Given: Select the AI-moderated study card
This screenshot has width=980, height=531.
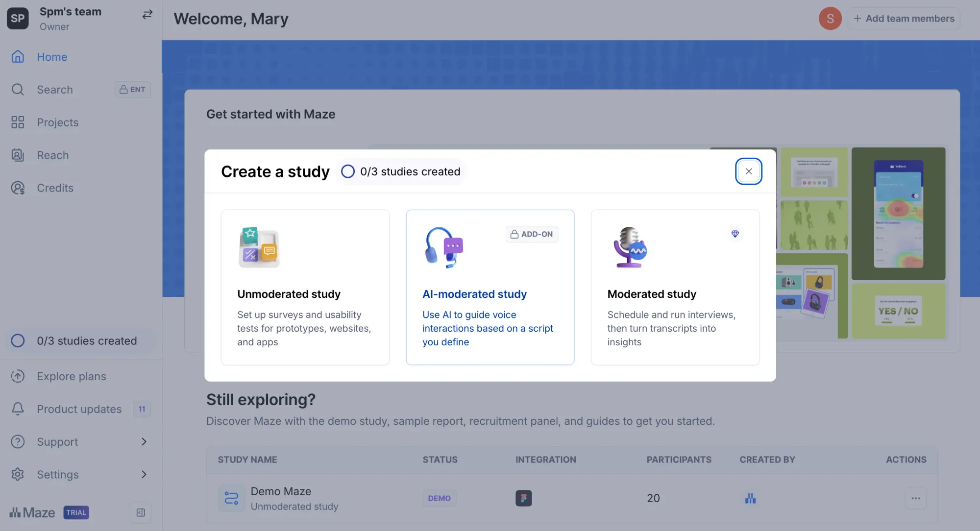Looking at the screenshot, I should [x=490, y=288].
